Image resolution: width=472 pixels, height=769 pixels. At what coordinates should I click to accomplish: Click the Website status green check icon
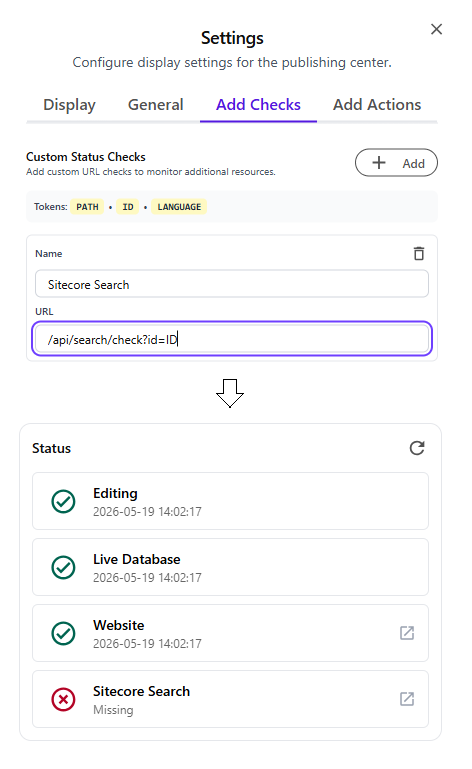point(63,633)
